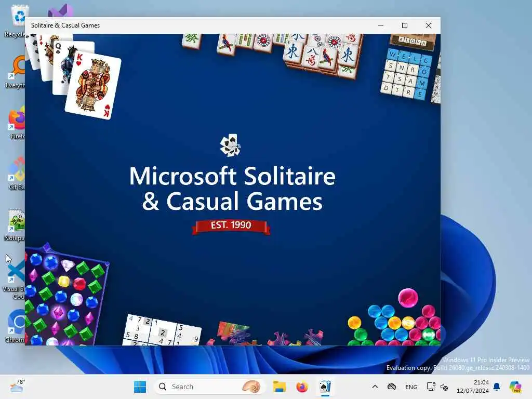Open the Recycle Bin desktop icon
This screenshot has width=532, height=399.
pos(16,20)
